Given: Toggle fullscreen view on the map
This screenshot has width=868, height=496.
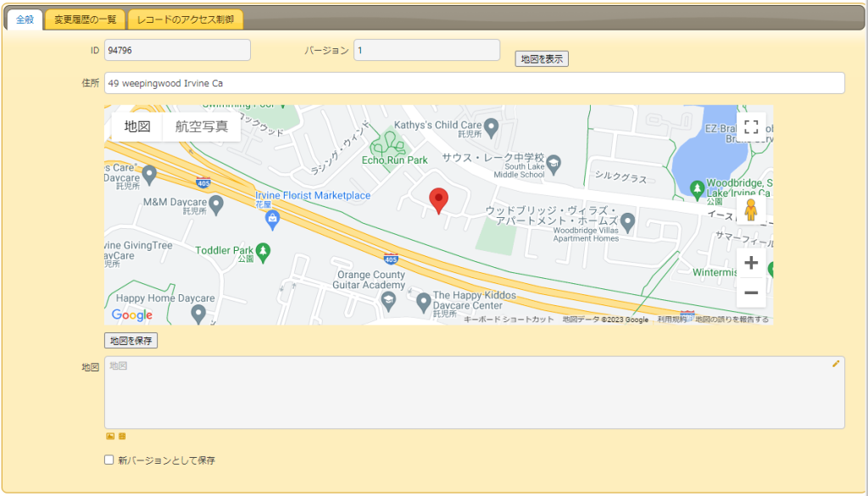Looking at the screenshot, I should 751,127.
